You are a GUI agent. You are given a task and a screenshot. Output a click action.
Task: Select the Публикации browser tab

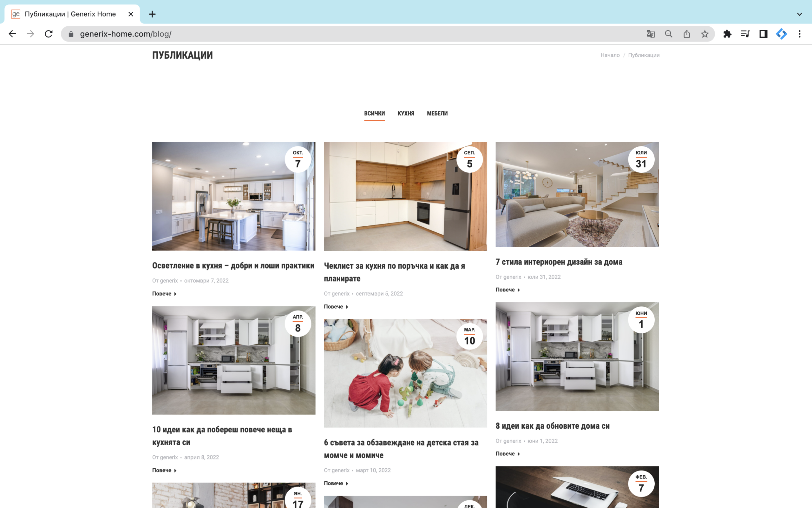tap(70, 14)
